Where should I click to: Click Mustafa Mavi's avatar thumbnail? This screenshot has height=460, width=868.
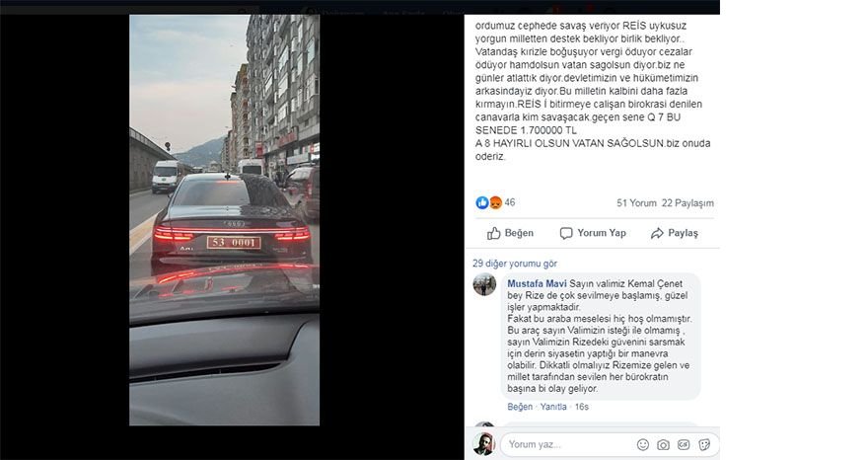tap(484, 284)
